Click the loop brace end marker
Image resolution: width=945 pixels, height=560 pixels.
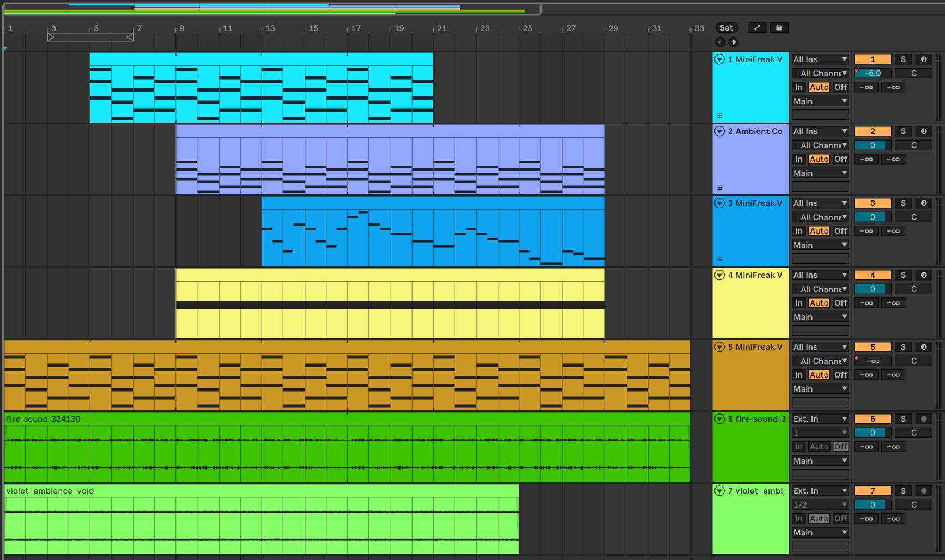130,37
